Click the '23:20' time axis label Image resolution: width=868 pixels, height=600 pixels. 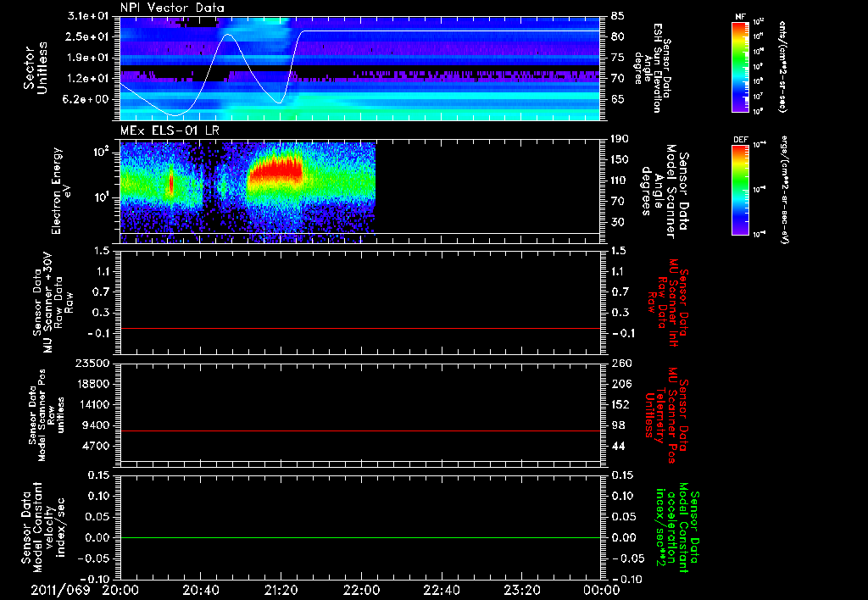[521, 590]
